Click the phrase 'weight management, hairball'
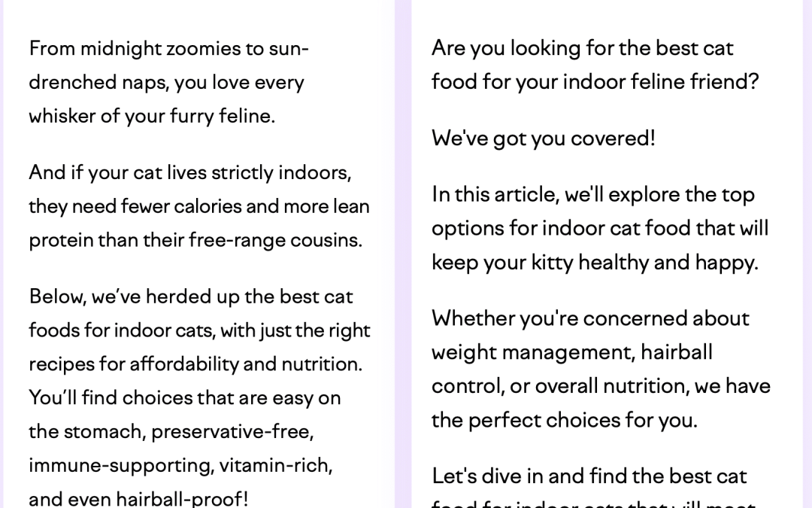Image resolution: width=812 pixels, height=508 pixels. [572, 352]
